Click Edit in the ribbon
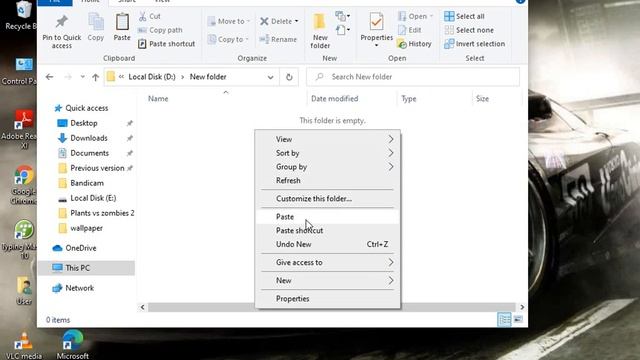The height and width of the screenshot is (360, 640). click(410, 30)
